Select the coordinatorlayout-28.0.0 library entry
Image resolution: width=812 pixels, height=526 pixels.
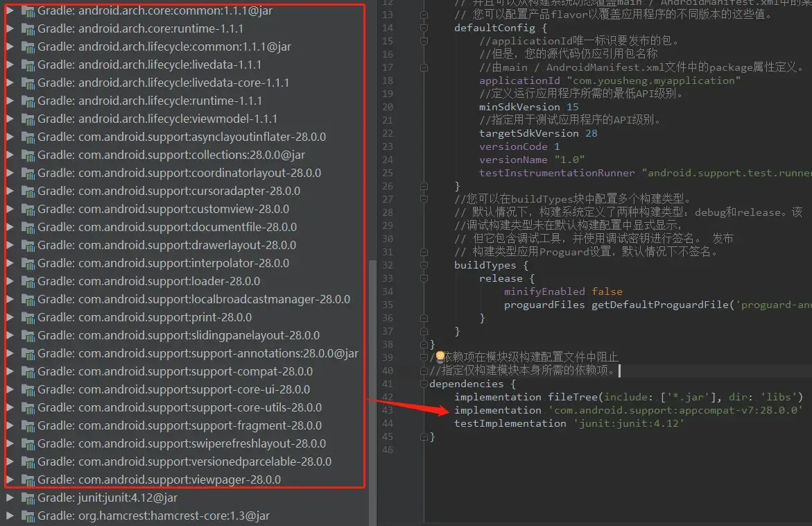click(179, 173)
